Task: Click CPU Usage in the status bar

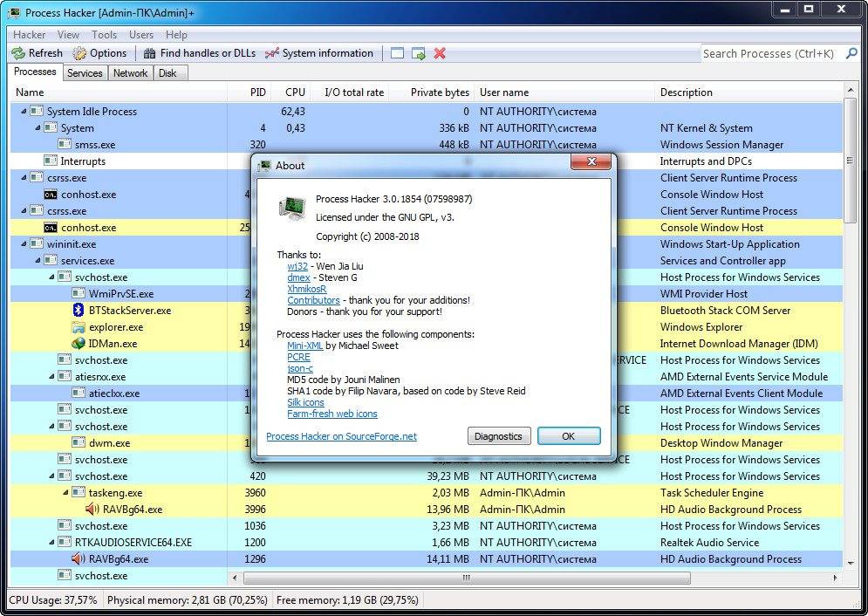Action: [x=53, y=600]
